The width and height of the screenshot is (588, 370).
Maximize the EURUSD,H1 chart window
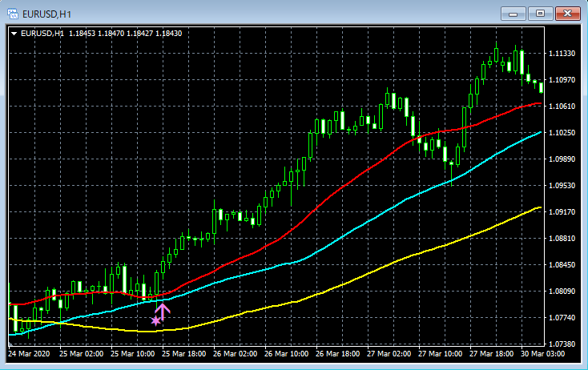(540, 14)
